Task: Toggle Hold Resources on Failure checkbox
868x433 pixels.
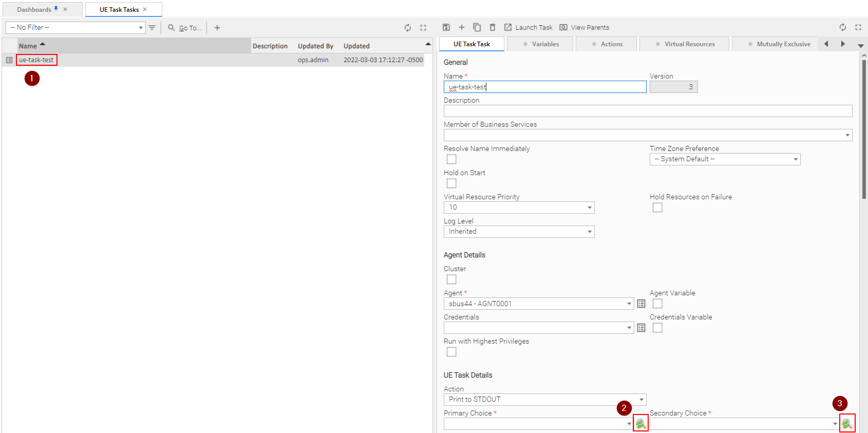Action: 657,208
